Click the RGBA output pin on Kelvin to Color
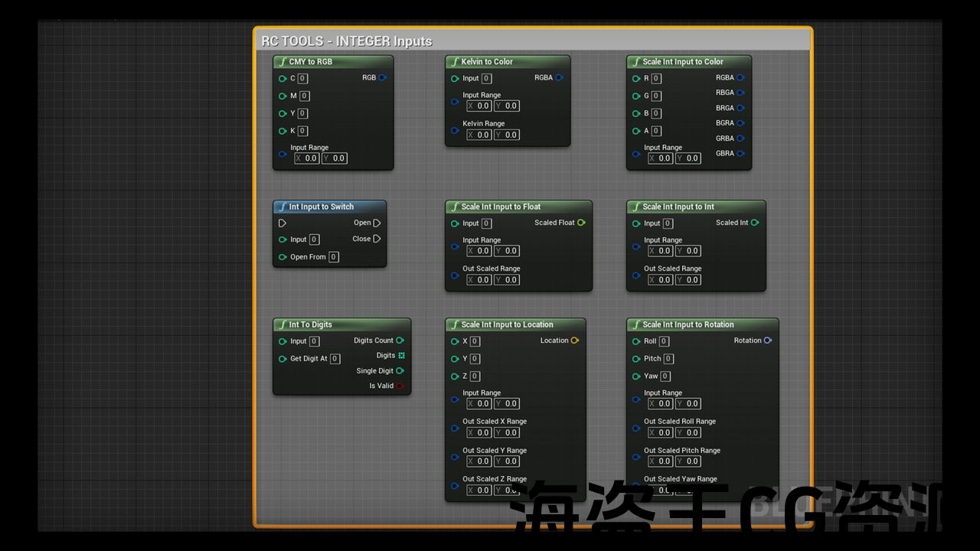 [x=559, y=77]
